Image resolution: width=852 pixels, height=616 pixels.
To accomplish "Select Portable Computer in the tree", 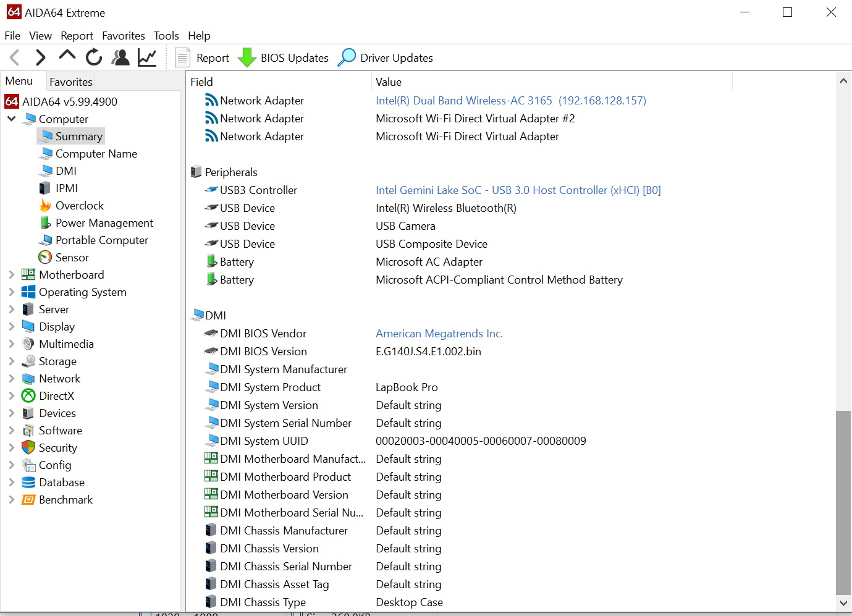I will [x=102, y=240].
